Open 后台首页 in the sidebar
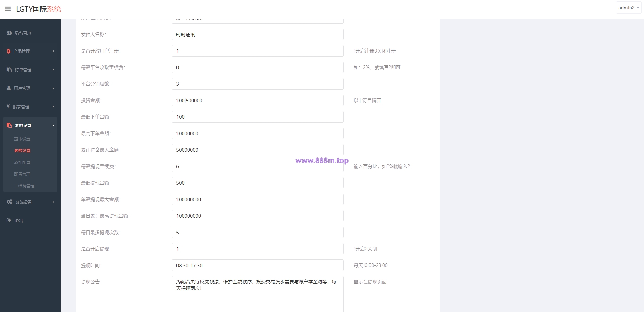The image size is (644, 312). click(23, 33)
